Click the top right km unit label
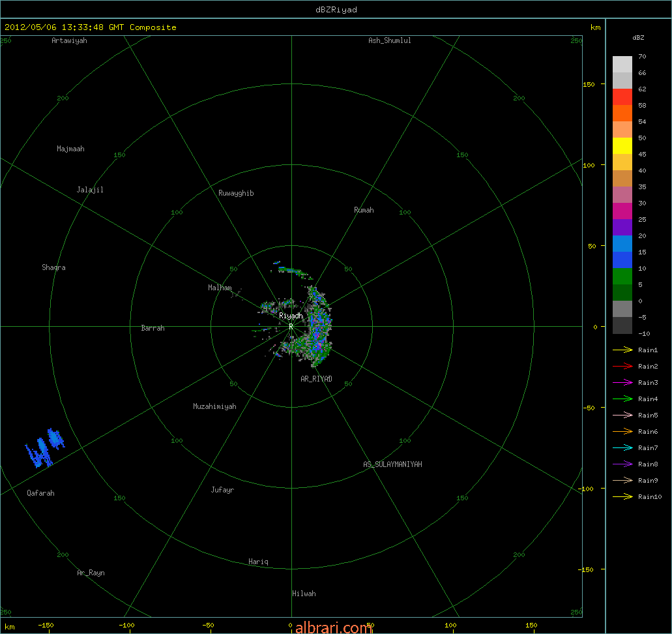This screenshot has width=672, height=634. click(x=596, y=27)
